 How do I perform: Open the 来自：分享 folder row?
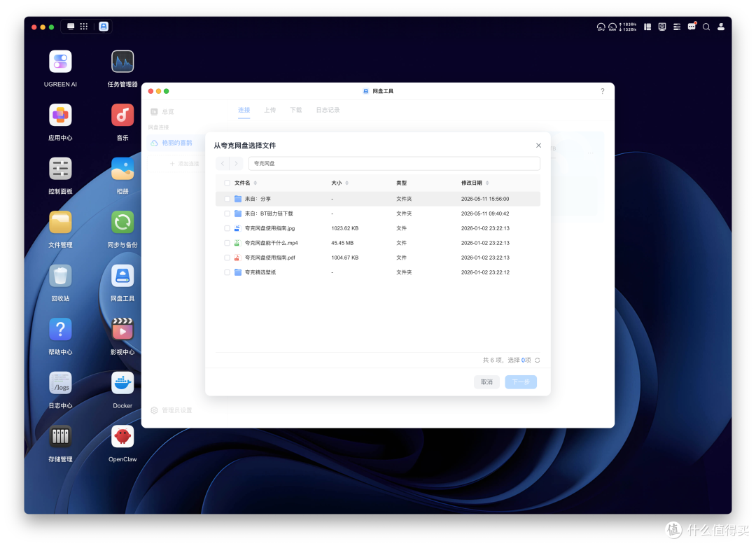click(x=377, y=199)
